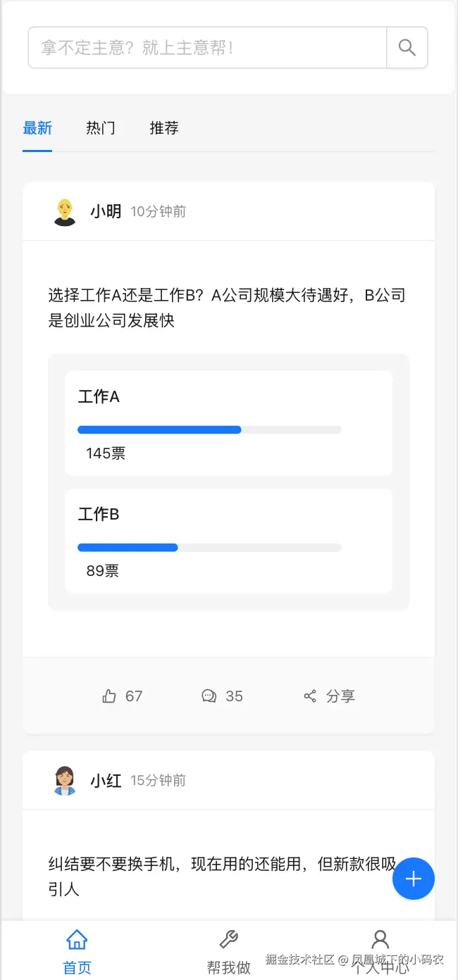The height and width of the screenshot is (980, 458).
Task: Click 小明's avatar
Action: coord(65,211)
